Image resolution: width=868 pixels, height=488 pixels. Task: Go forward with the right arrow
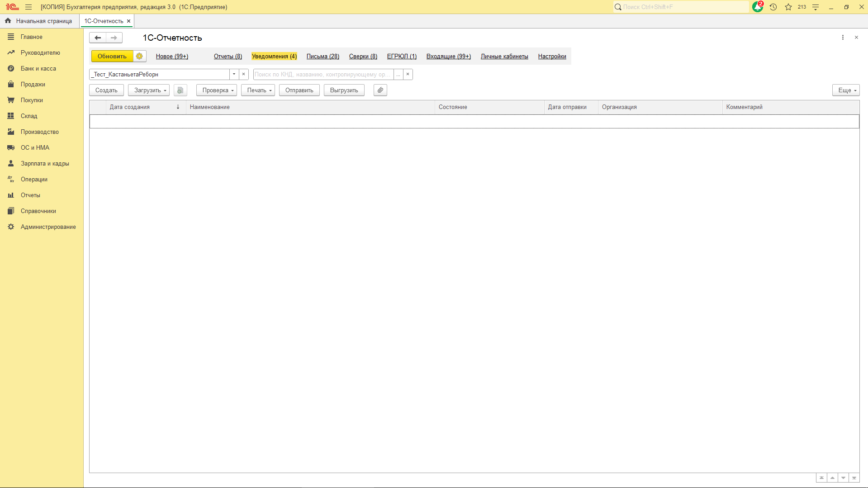point(114,38)
